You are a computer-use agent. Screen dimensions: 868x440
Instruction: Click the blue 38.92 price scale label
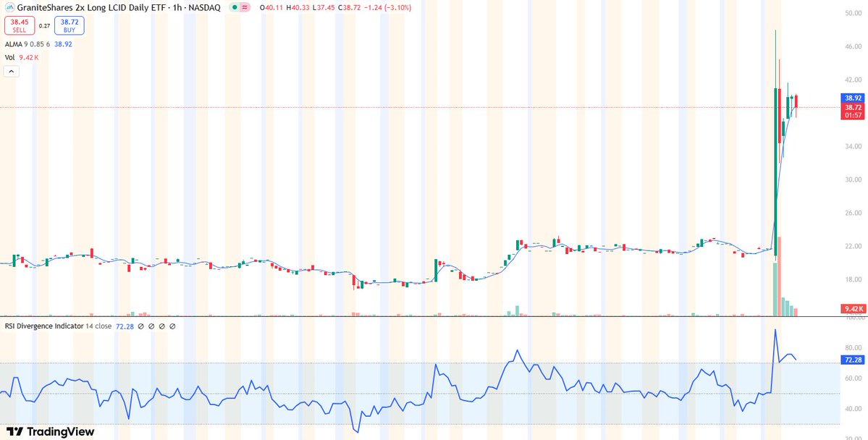tap(853, 98)
